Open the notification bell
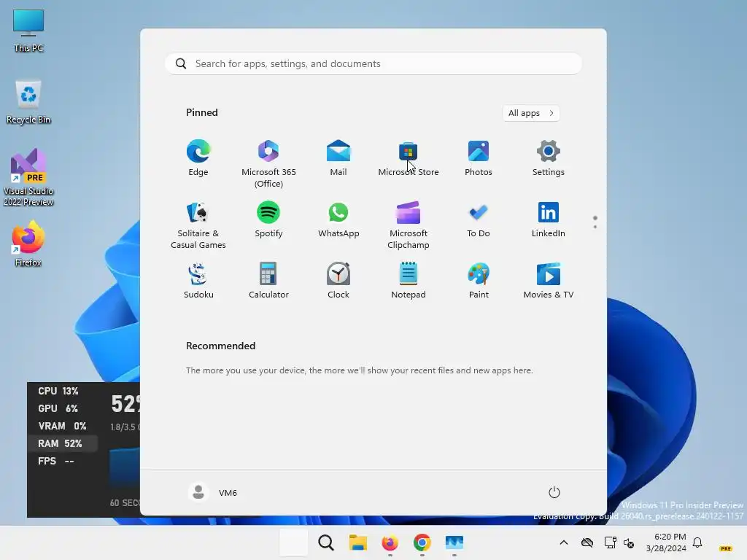This screenshot has width=747, height=560. coord(697,542)
